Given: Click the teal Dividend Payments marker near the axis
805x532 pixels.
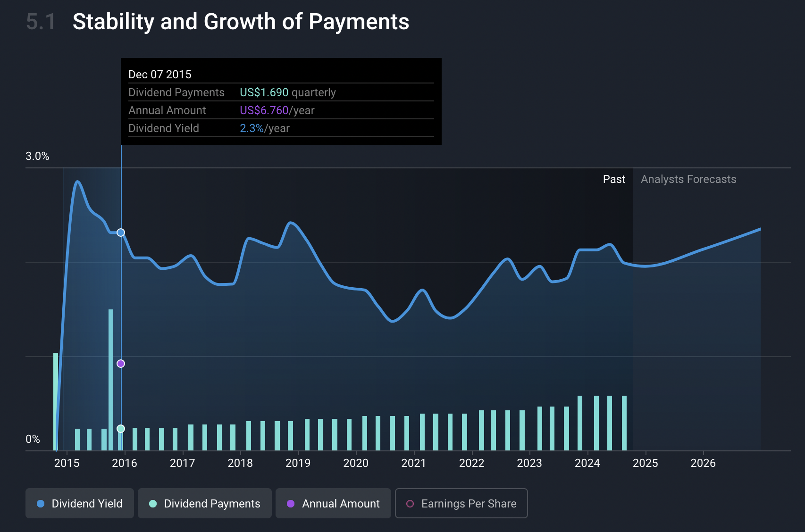Looking at the screenshot, I should tap(121, 429).
